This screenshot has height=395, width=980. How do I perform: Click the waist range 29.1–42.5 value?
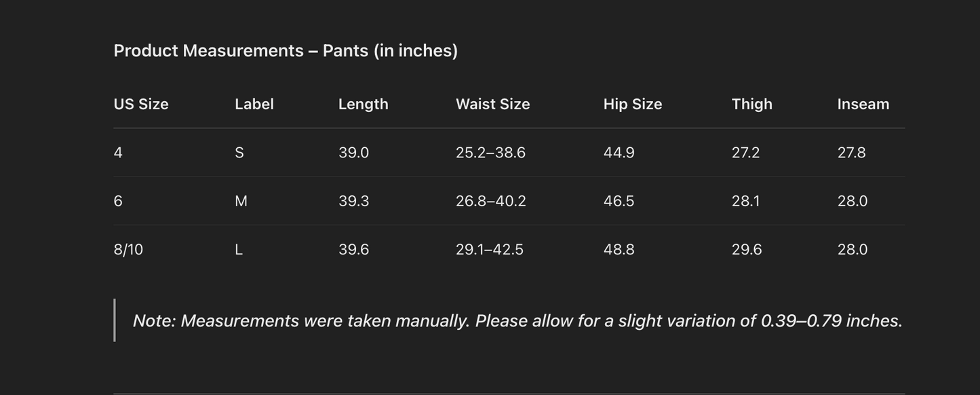[x=490, y=250]
